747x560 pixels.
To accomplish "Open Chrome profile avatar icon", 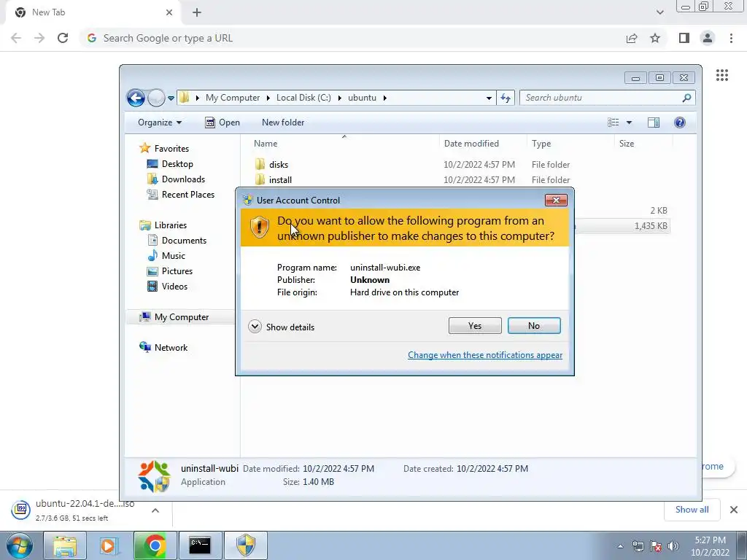I will pyautogui.click(x=708, y=38).
